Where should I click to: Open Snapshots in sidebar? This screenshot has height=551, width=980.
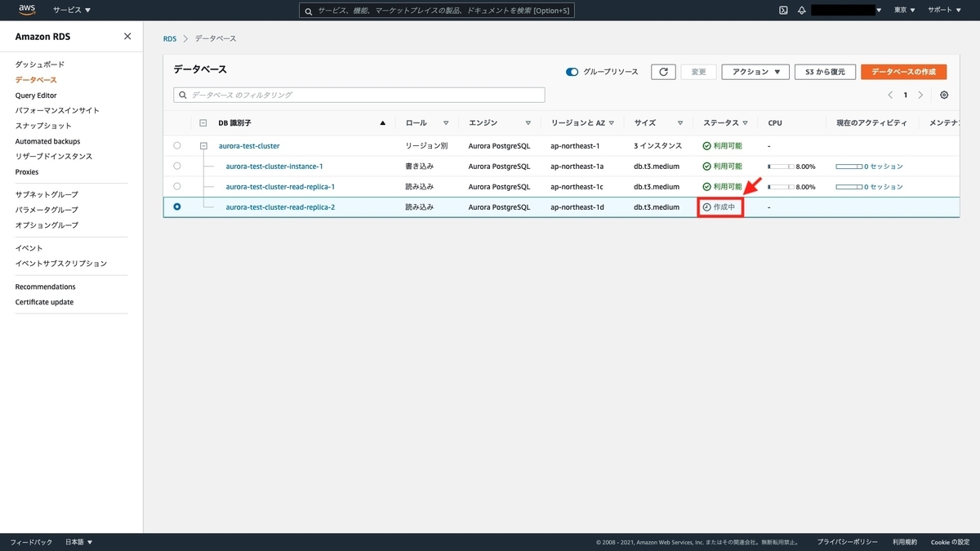[x=43, y=126]
